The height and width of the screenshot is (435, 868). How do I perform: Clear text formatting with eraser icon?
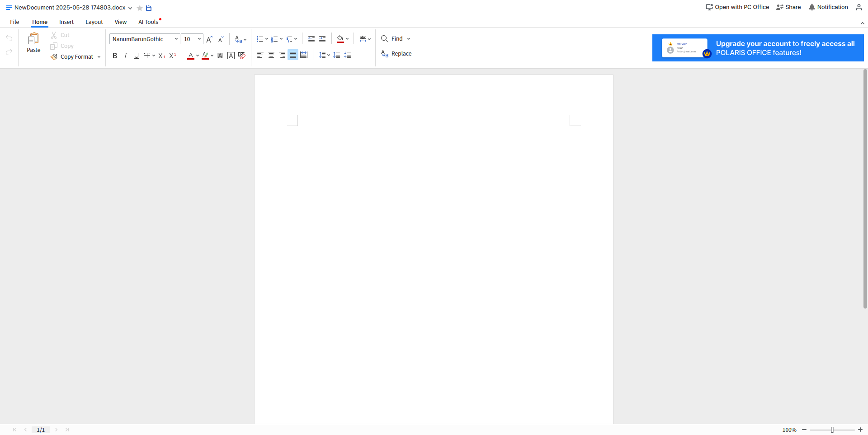(x=242, y=56)
